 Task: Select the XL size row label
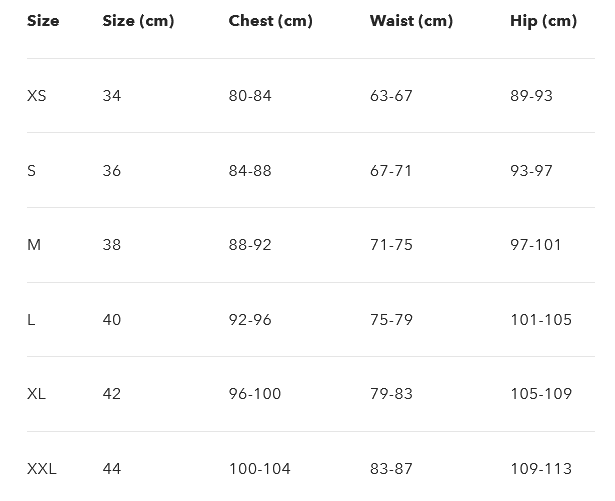point(37,394)
